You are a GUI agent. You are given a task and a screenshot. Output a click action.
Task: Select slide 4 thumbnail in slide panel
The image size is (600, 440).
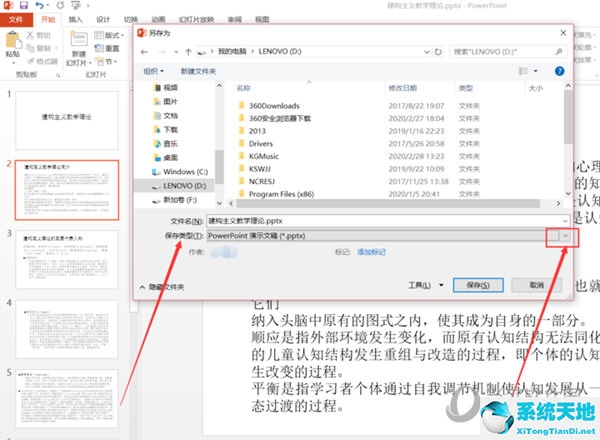67,329
